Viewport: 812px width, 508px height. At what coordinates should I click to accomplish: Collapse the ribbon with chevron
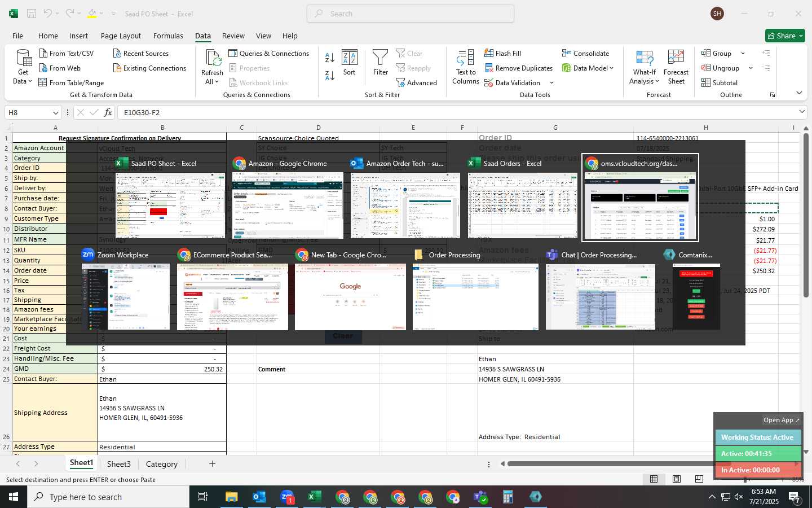pos(799,93)
